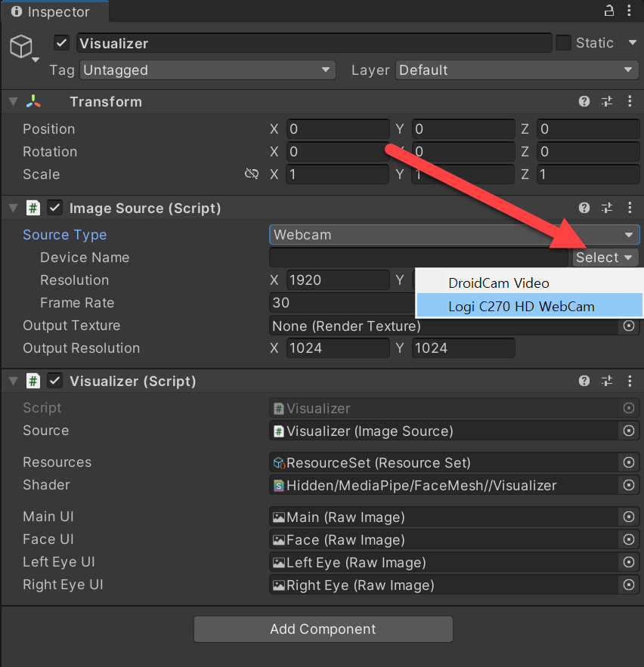Click the Position Z field
The height and width of the screenshot is (667, 644).
coord(588,129)
